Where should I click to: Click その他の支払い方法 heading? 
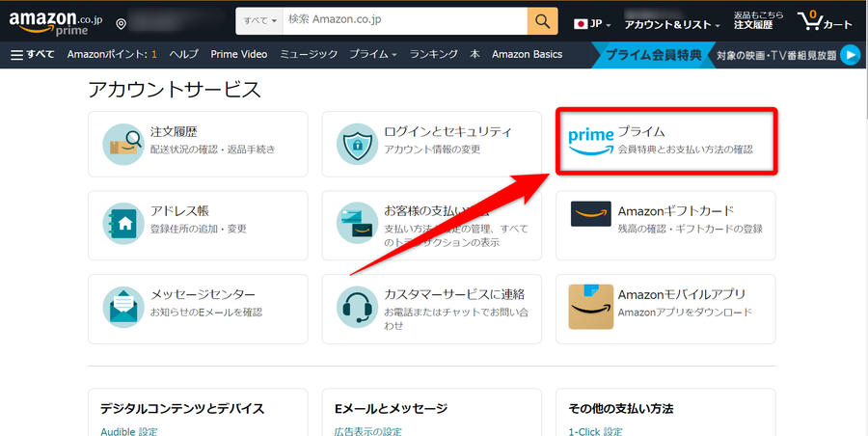pos(620,409)
